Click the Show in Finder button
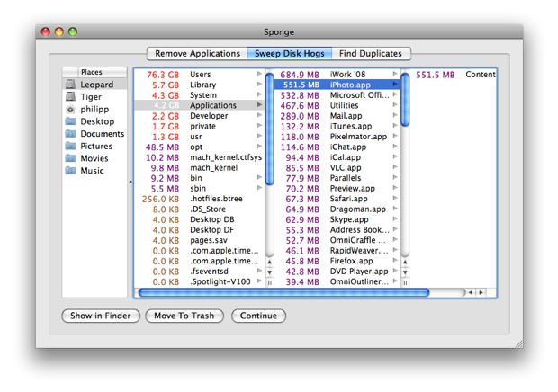This screenshot has height=392, width=558. click(101, 316)
